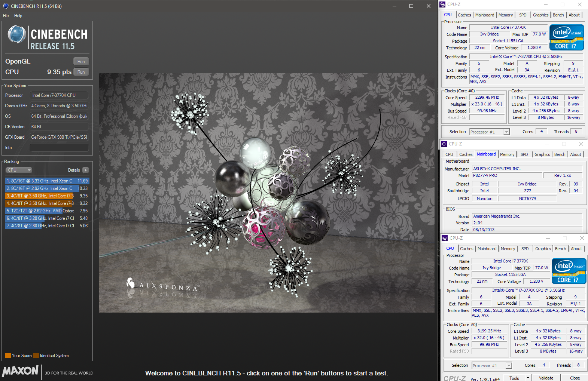Open About tab in bottom CPU-Z window

(x=576, y=249)
